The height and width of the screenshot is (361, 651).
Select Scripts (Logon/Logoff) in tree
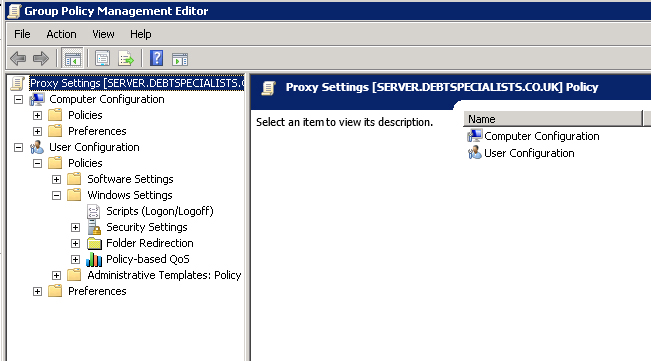tap(159, 211)
